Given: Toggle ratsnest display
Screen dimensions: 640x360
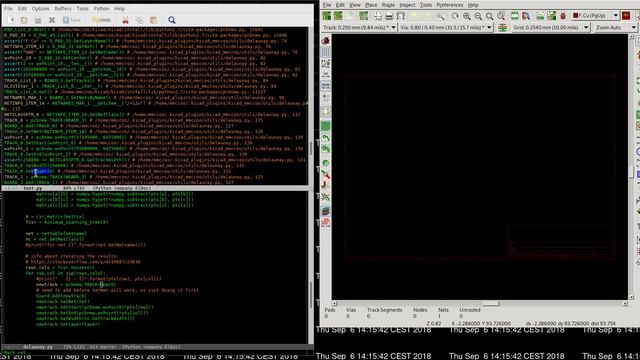Looking at the screenshot, I should 325,111.
